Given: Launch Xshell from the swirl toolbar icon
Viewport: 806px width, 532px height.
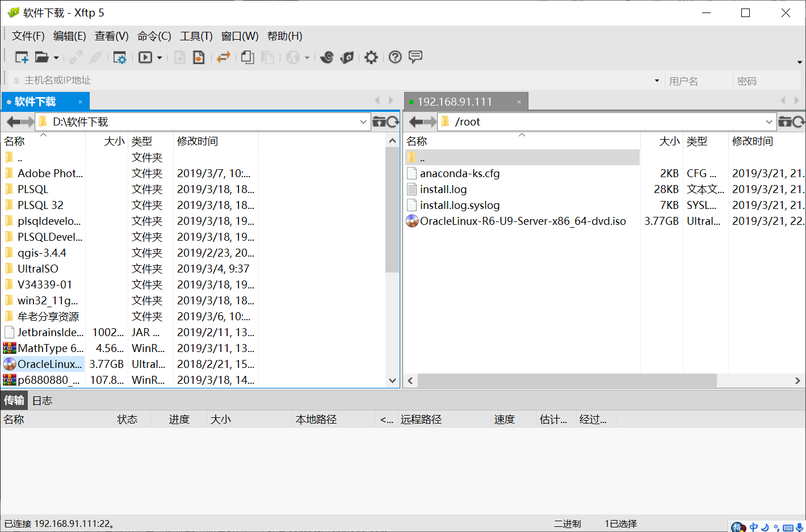Looking at the screenshot, I should click(x=327, y=57).
